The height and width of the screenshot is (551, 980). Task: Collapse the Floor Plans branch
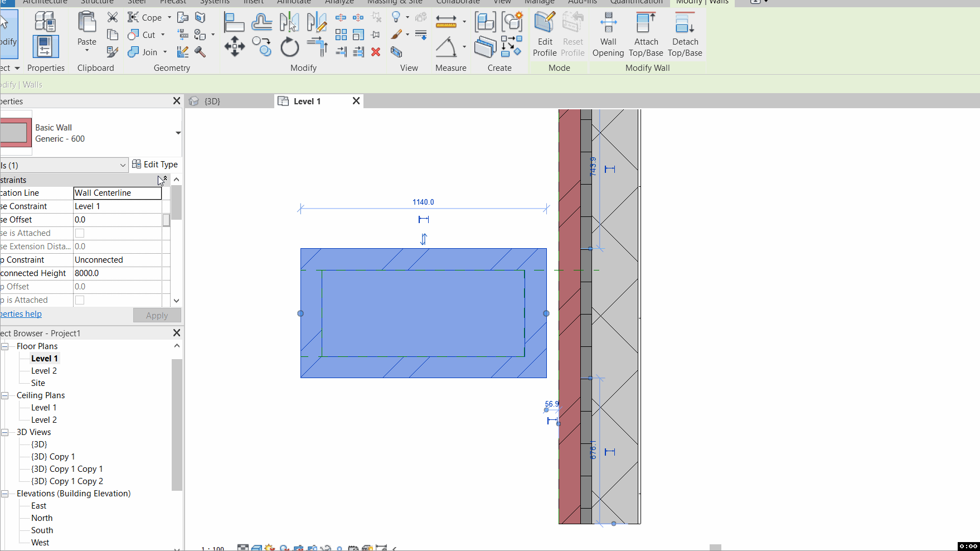(x=4, y=346)
